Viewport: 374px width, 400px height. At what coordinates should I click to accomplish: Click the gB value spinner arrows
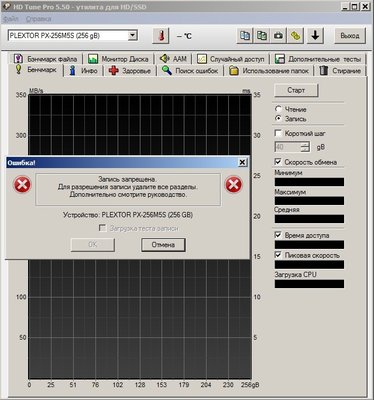point(305,147)
